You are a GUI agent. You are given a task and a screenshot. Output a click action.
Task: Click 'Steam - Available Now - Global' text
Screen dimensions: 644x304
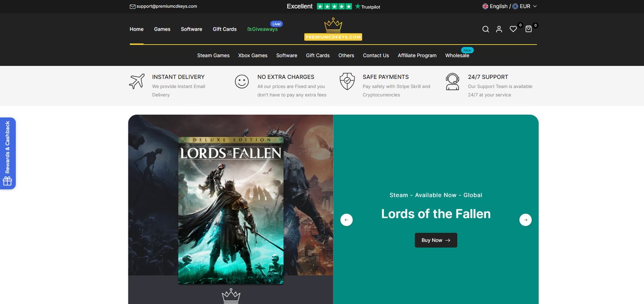click(436, 195)
